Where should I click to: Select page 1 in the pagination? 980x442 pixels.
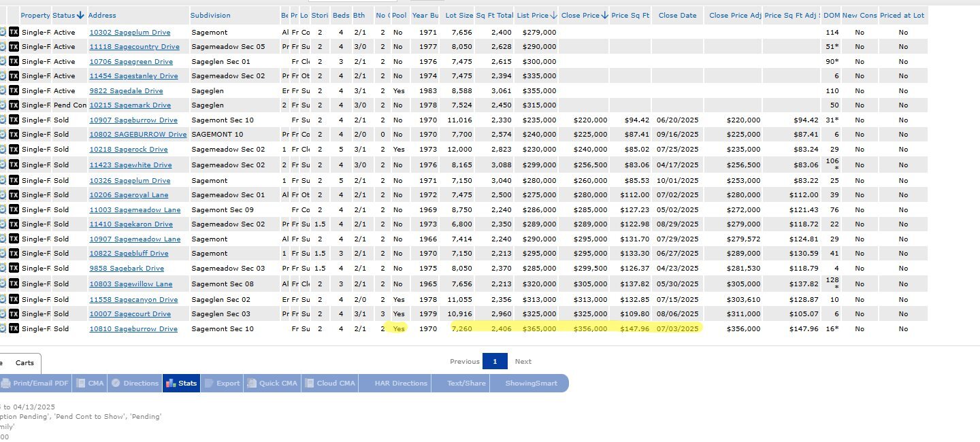click(x=495, y=362)
